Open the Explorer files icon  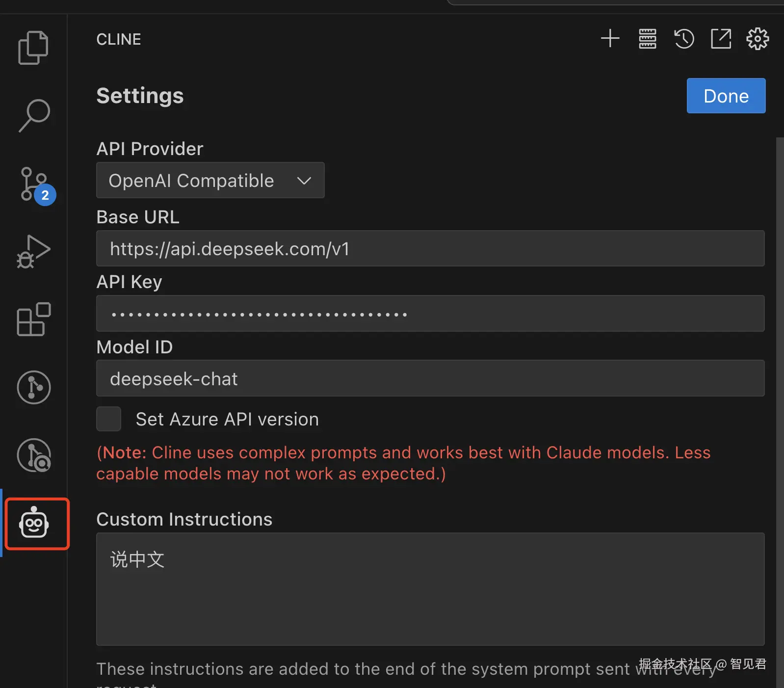click(33, 48)
